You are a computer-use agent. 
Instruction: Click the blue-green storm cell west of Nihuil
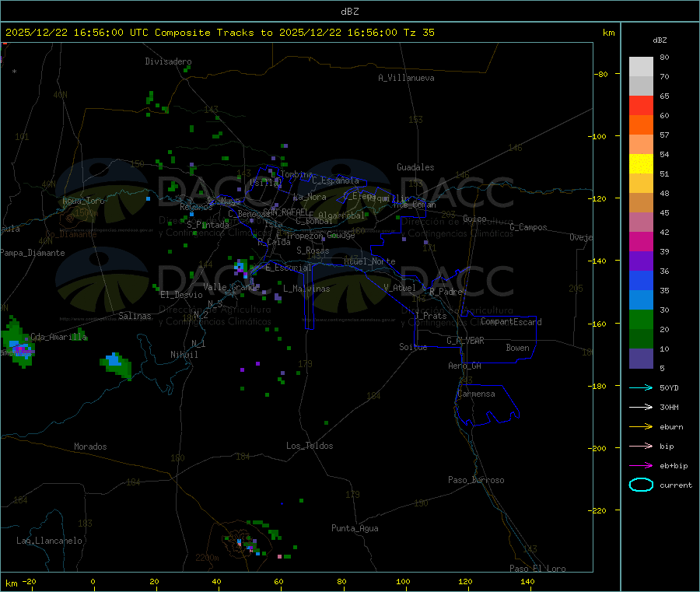pyautogui.click(x=116, y=365)
